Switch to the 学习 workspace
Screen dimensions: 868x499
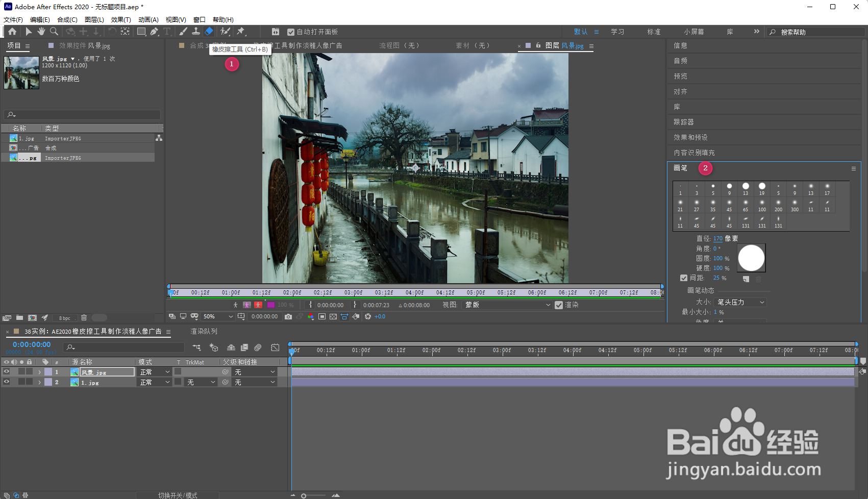(617, 32)
